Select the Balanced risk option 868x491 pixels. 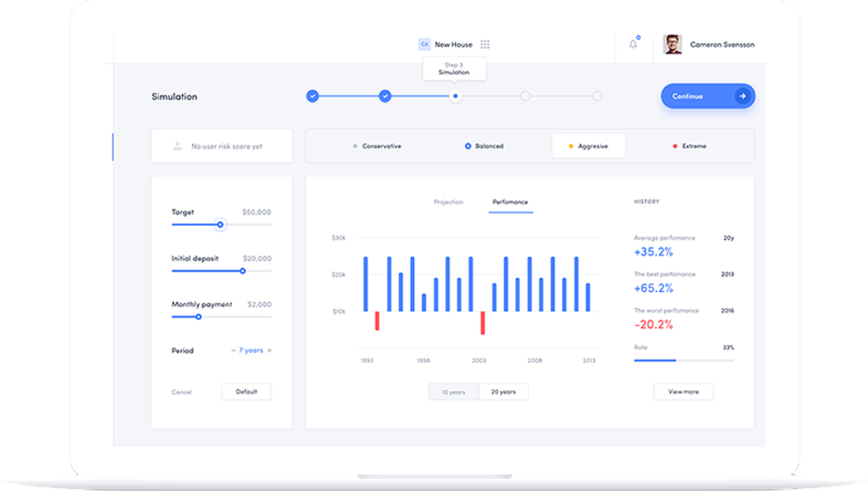pos(484,146)
